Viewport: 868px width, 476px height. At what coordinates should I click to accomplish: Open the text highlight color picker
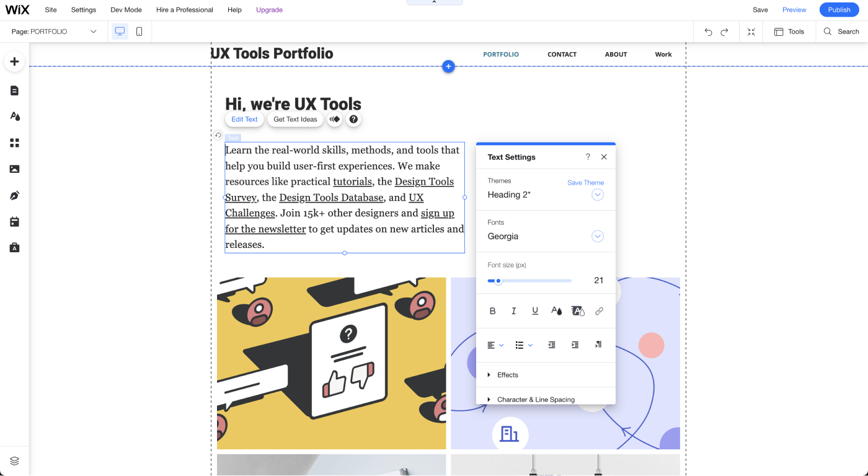click(x=578, y=311)
